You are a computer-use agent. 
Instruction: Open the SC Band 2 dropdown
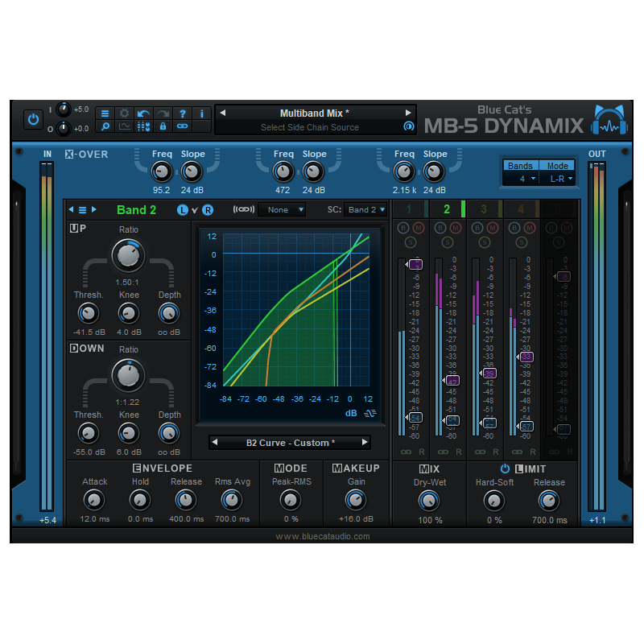(x=365, y=209)
